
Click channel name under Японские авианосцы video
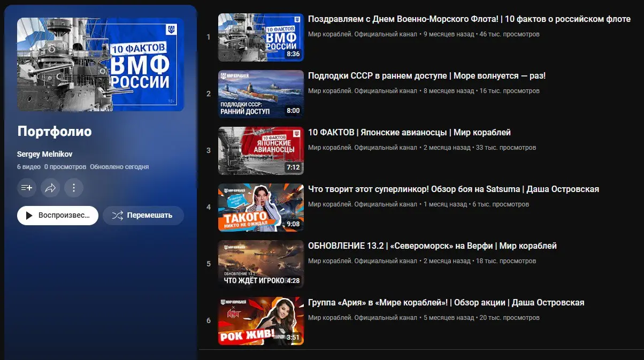[x=363, y=148]
